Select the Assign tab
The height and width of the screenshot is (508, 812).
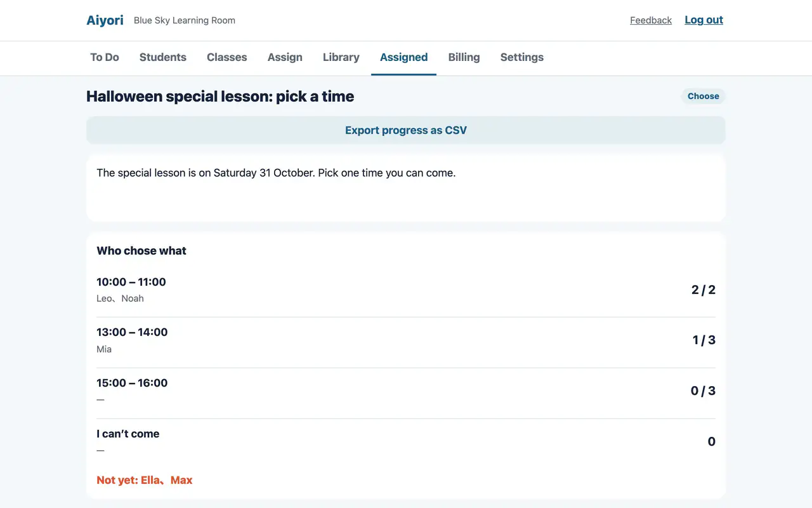pyautogui.click(x=285, y=57)
